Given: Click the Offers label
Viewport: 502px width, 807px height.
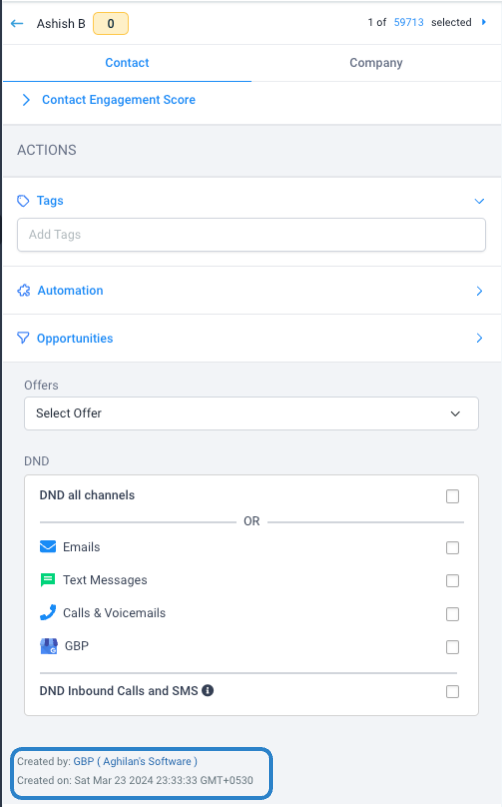Looking at the screenshot, I should pos(41,385).
